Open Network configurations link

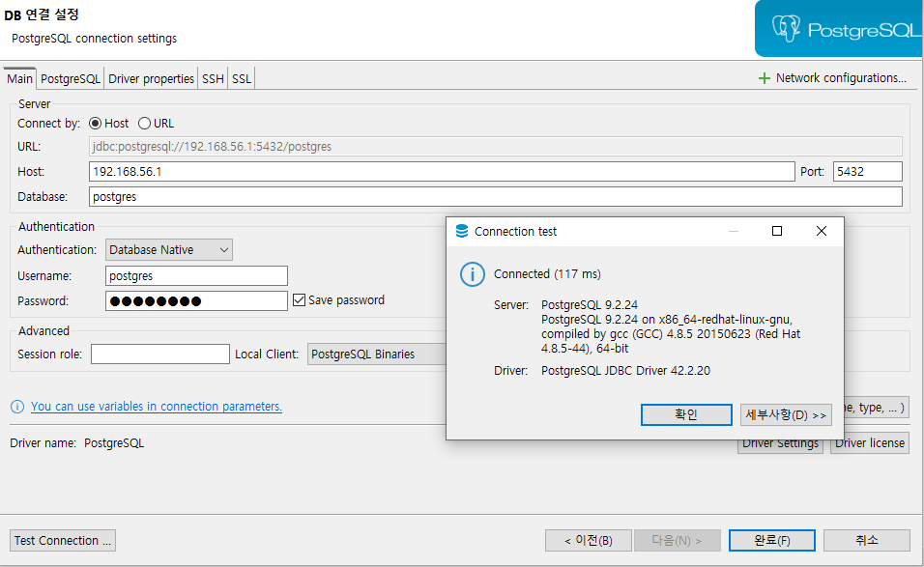click(x=841, y=77)
